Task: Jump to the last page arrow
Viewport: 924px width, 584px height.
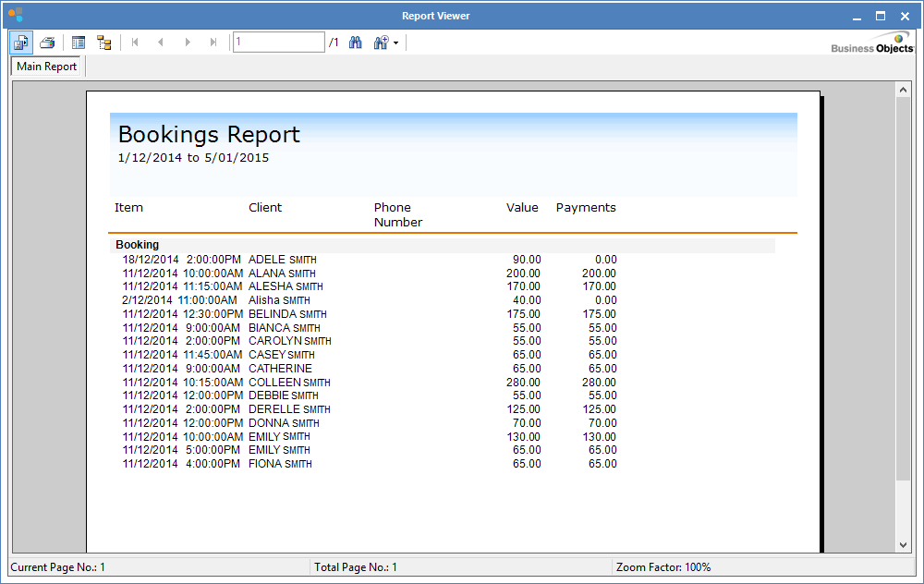Action: click(x=213, y=43)
